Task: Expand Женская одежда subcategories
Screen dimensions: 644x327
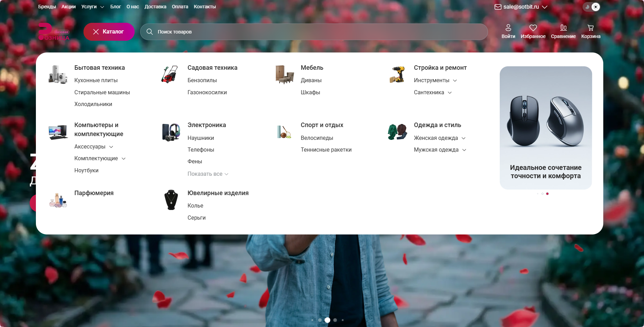Action: pos(464,138)
